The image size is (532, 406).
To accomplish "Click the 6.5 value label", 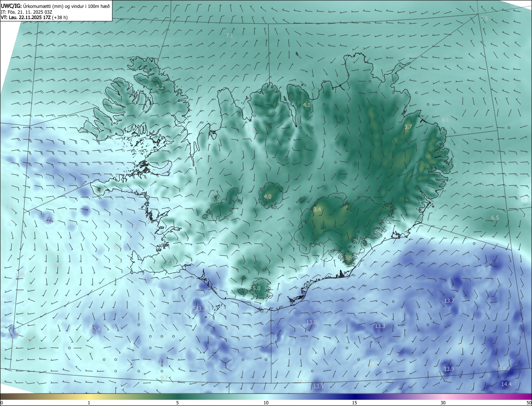I will [495, 218].
